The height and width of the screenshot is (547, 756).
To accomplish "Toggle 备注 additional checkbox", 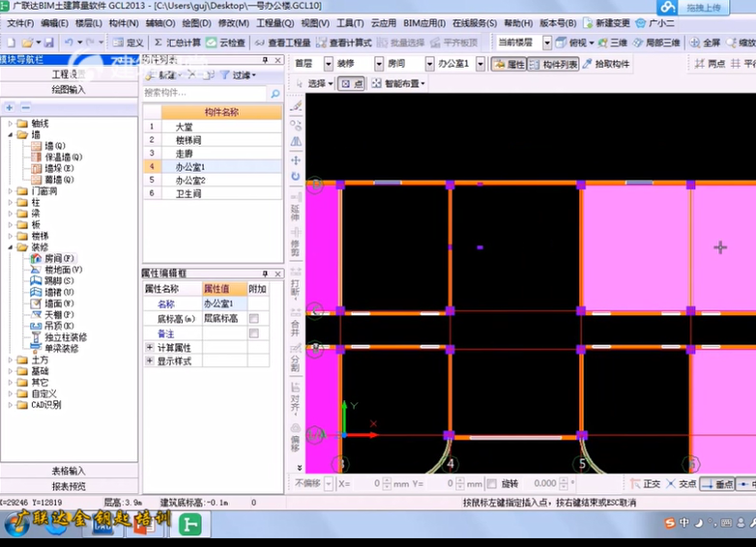I will [x=253, y=333].
